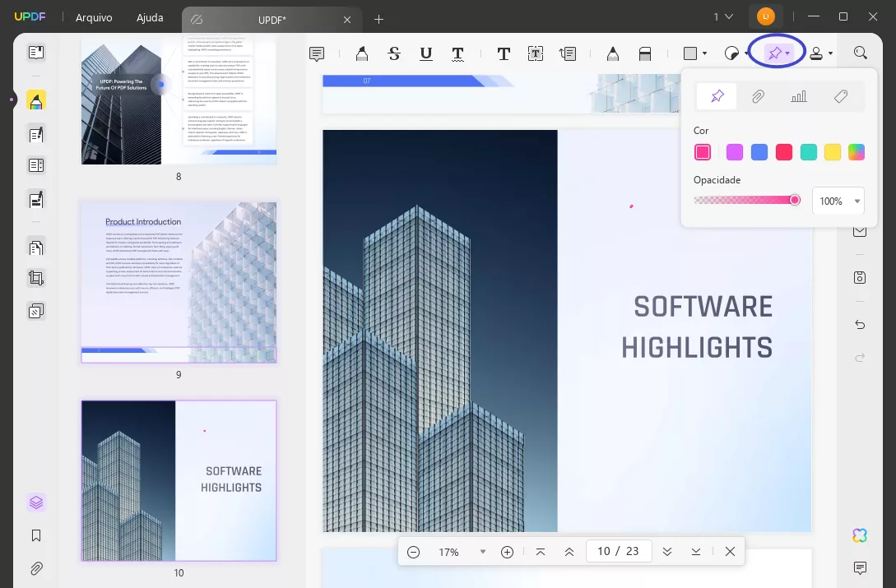Adjust the Opacidade slider handle
The width and height of the screenshot is (896, 588).
tap(794, 200)
